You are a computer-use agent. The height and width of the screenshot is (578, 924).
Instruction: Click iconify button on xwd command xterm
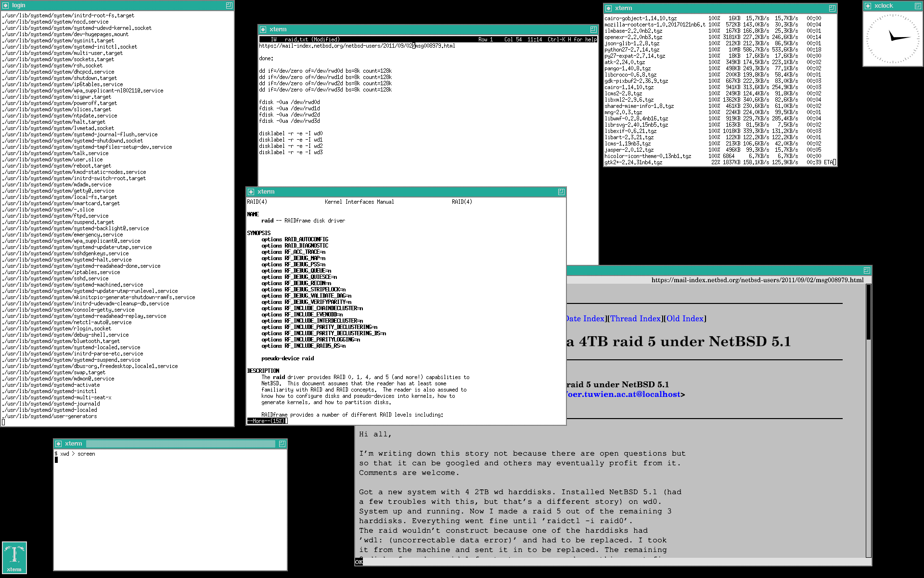(x=58, y=444)
